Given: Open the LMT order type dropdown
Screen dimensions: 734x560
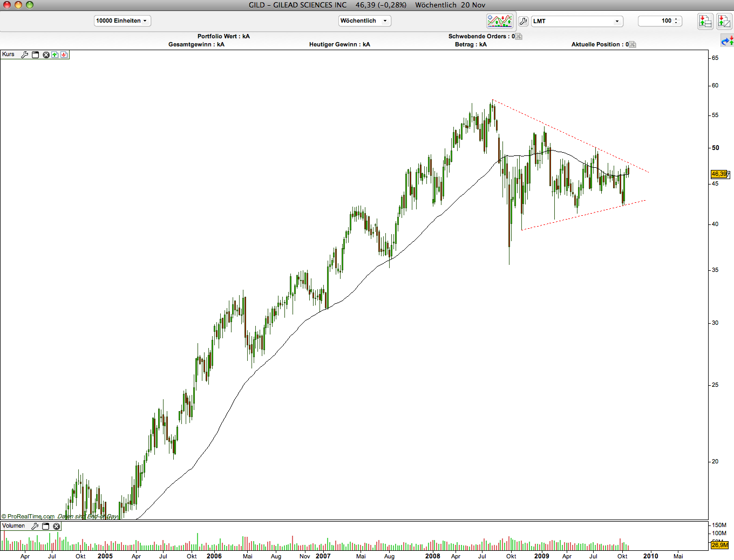Looking at the screenshot, I should pyautogui.click(x=577, y=21).
